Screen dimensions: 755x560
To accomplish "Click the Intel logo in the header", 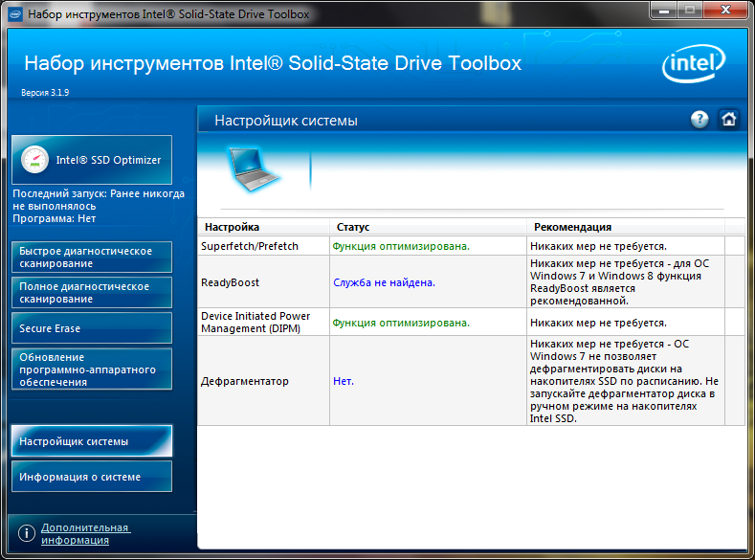I will pos(694,63).
